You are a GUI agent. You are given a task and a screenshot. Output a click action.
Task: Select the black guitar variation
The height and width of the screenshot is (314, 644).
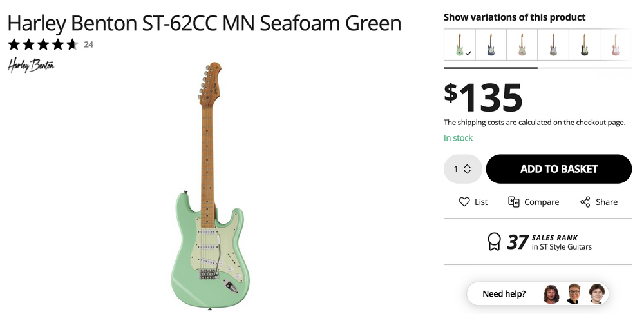point(583,45)
